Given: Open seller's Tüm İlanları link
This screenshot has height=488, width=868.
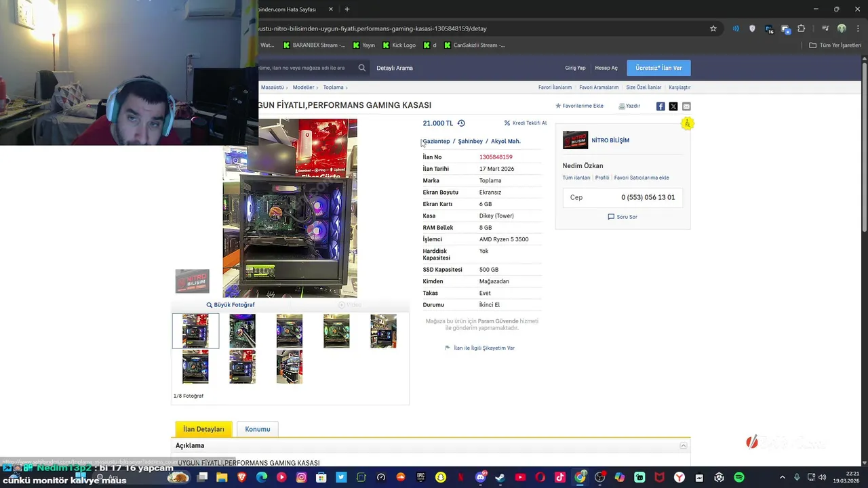Looking at the screenshot, I should [576, 178].
